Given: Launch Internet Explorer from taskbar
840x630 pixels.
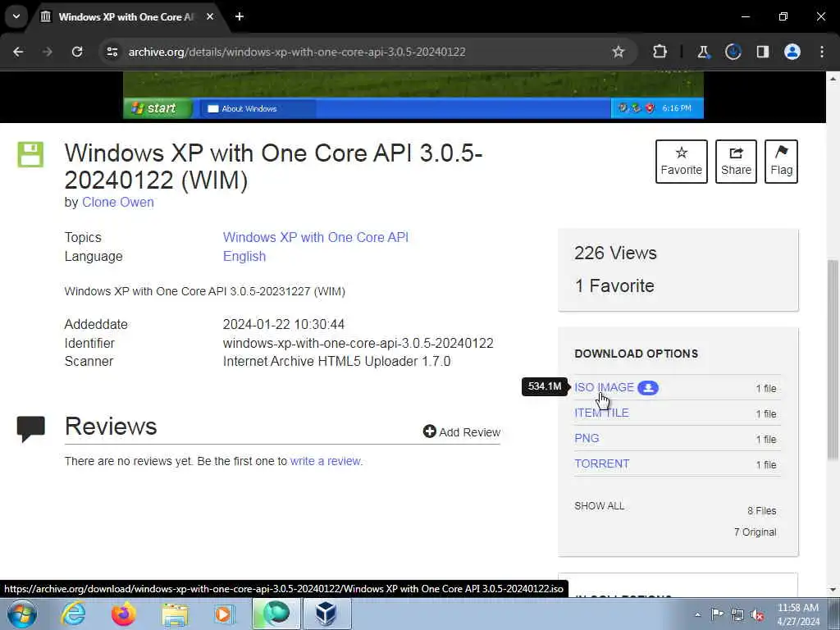Looking at the screenshot, I should point(73,614).
